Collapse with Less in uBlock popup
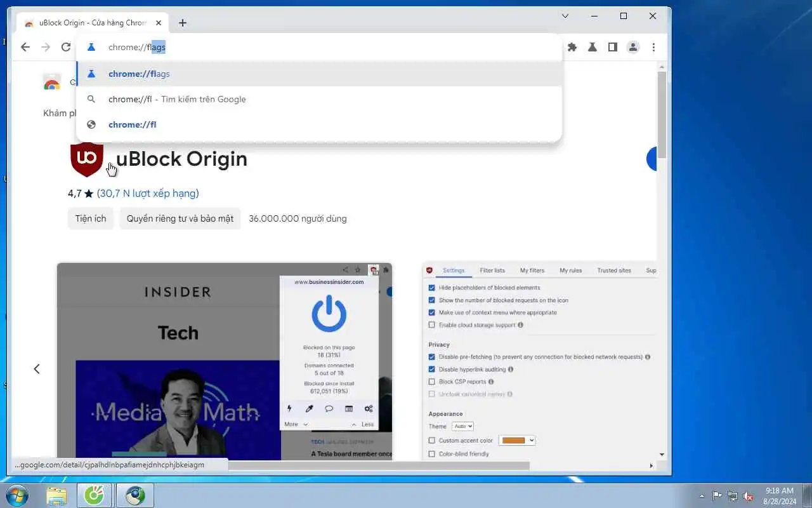This screenshot has width=812, height=508. pos(363,424)
